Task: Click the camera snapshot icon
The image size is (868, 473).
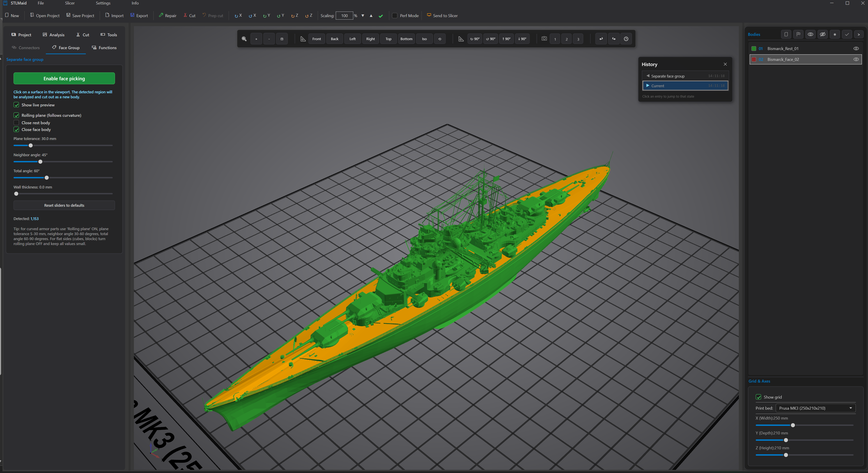Action: pos(544,39)
